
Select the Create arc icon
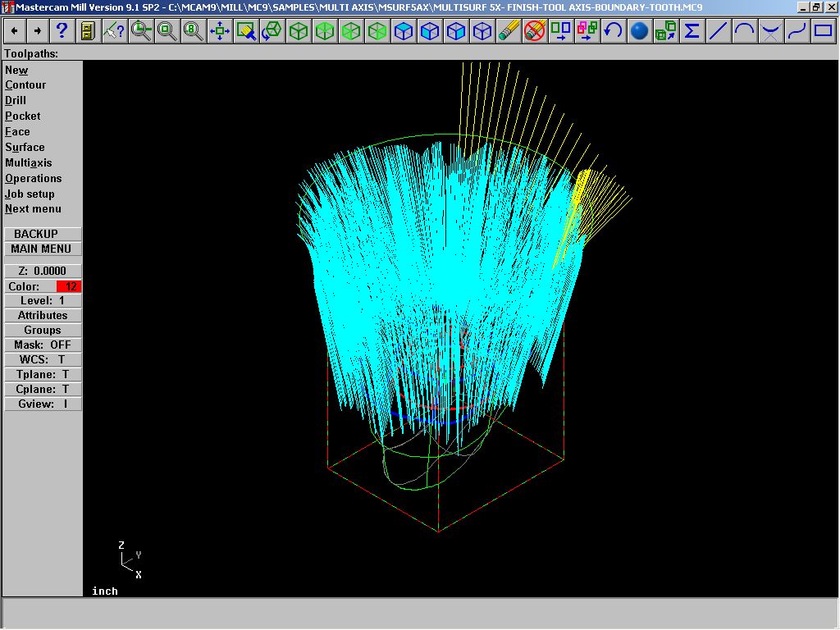pos(745,31)
